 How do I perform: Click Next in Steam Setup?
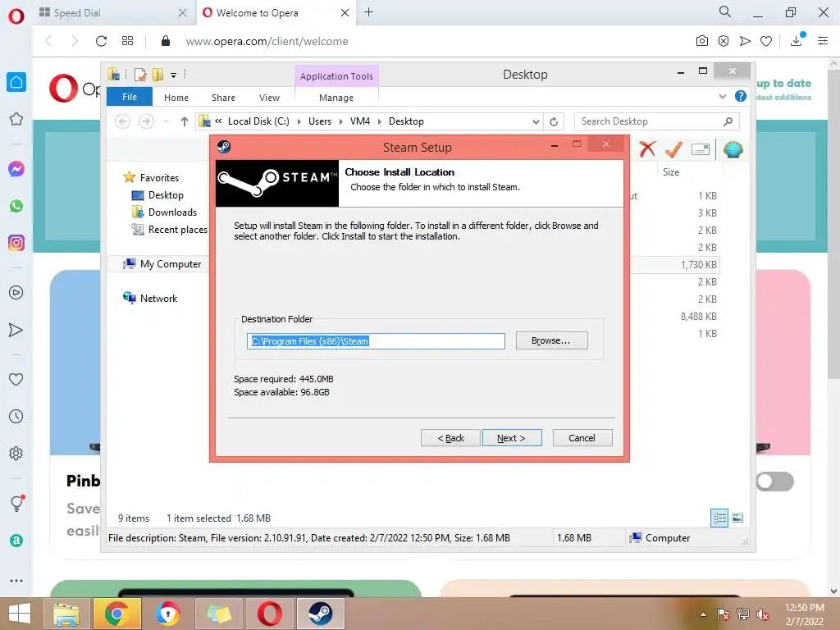point(512,438)
